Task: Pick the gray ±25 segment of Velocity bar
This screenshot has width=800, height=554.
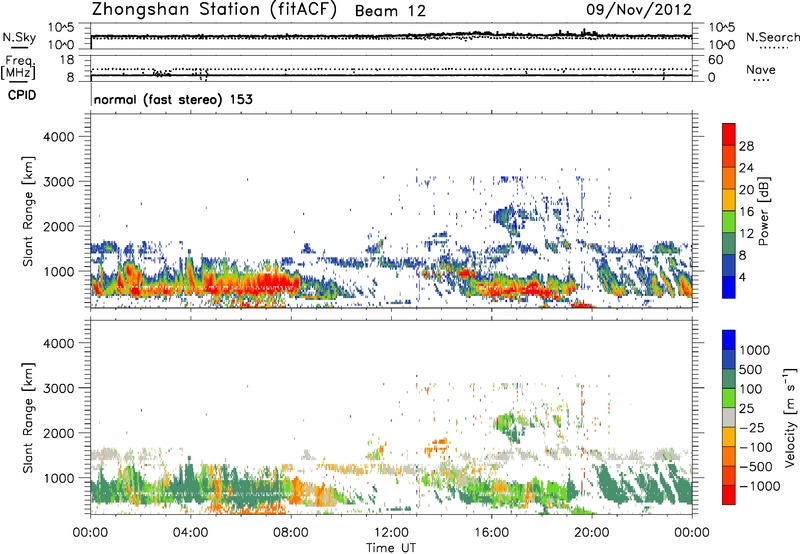Action: tap(729, 418)
